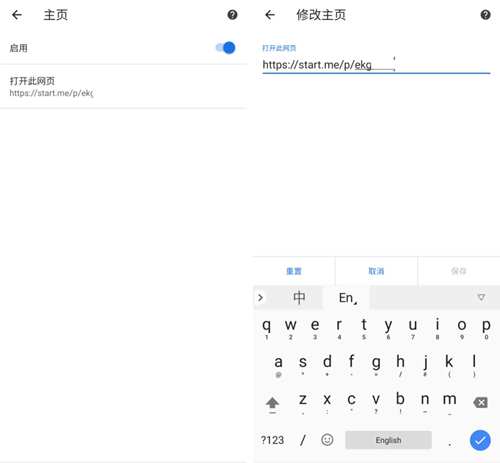Switch keyboard to 中 Chinese input
The height and width of the screenshot is (463, 500).
[x=299, y=297]
